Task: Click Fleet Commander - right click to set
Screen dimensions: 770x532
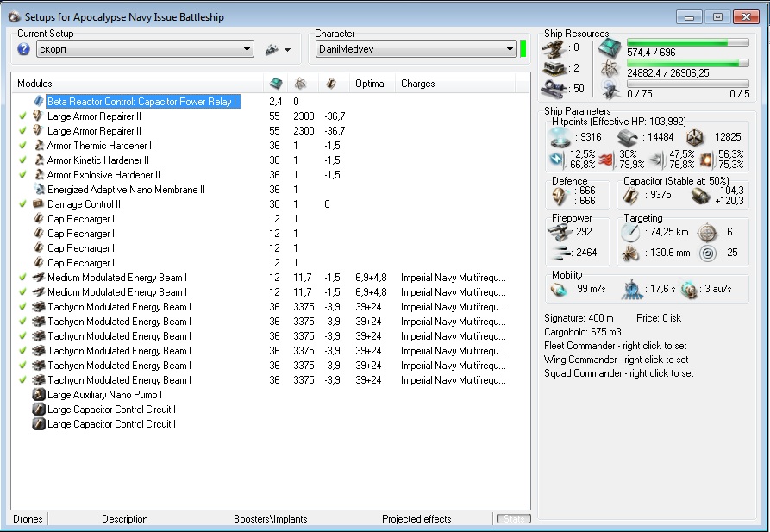Action: [616, 346]
